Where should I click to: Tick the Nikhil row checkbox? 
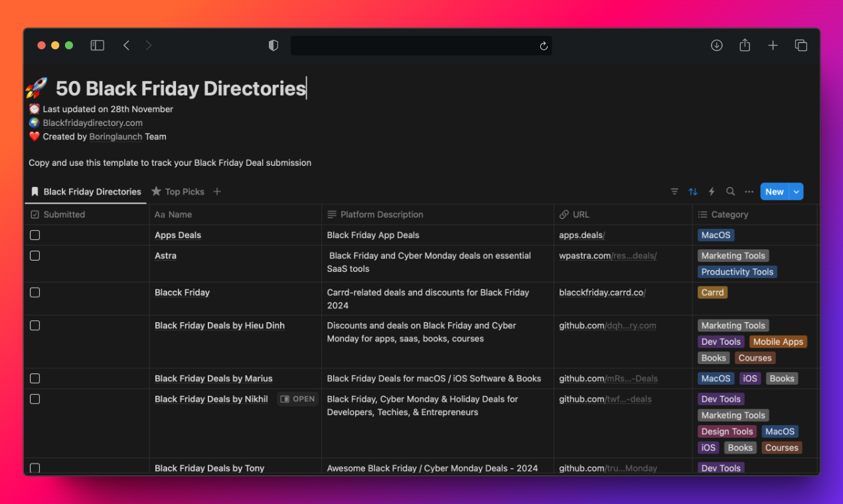pyautogui.click(x=35, y=399)
